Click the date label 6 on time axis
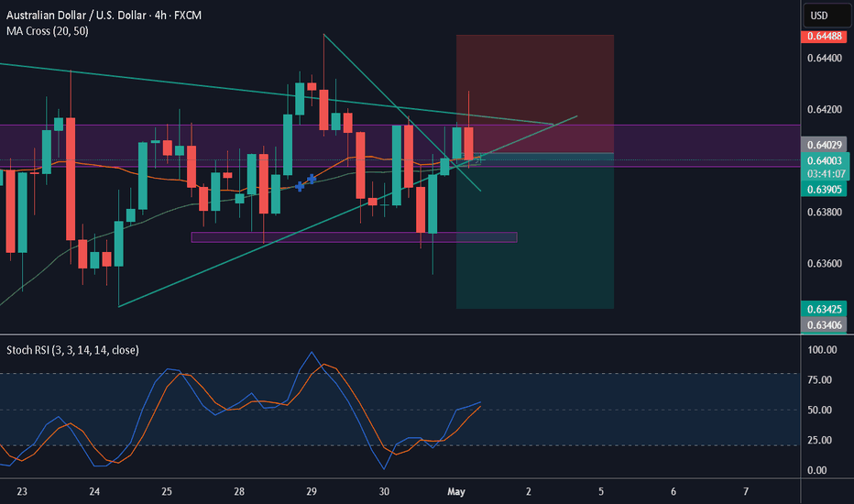 [x=673, y=491]
